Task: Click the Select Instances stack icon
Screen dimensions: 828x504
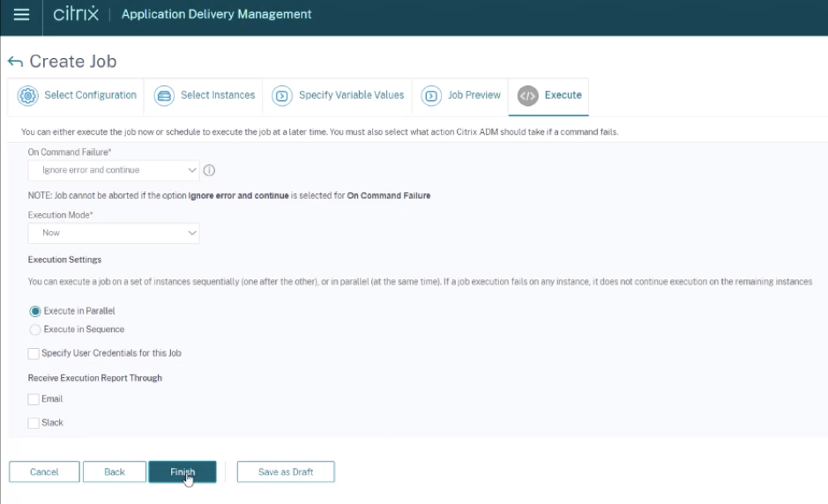Action: pyautogui.click(x=164, y=96)
